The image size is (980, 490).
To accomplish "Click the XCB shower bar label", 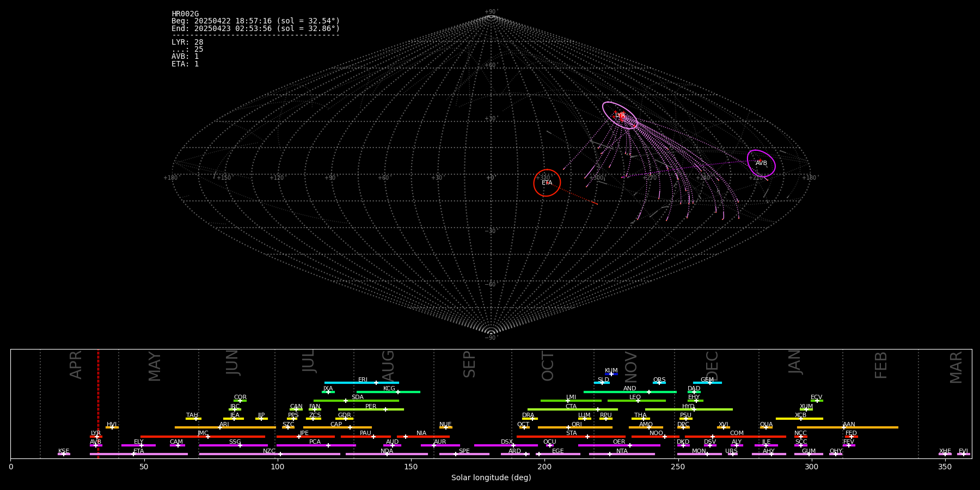I will [x=801, y=415].
